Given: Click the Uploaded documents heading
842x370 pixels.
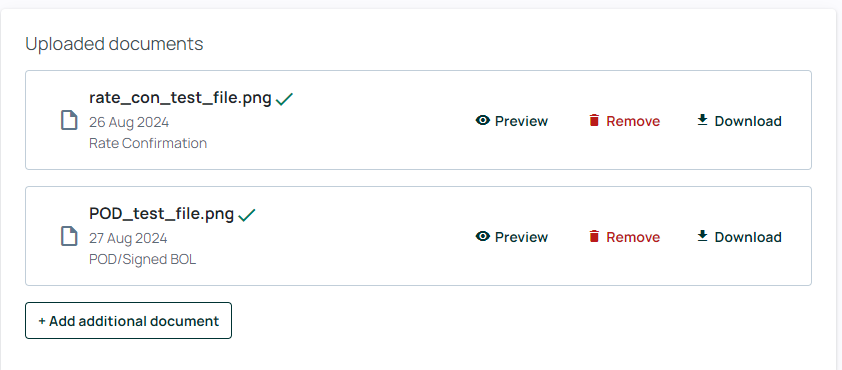Looking at the screenshot, I should pyautogui.click(x=114, y=44).
